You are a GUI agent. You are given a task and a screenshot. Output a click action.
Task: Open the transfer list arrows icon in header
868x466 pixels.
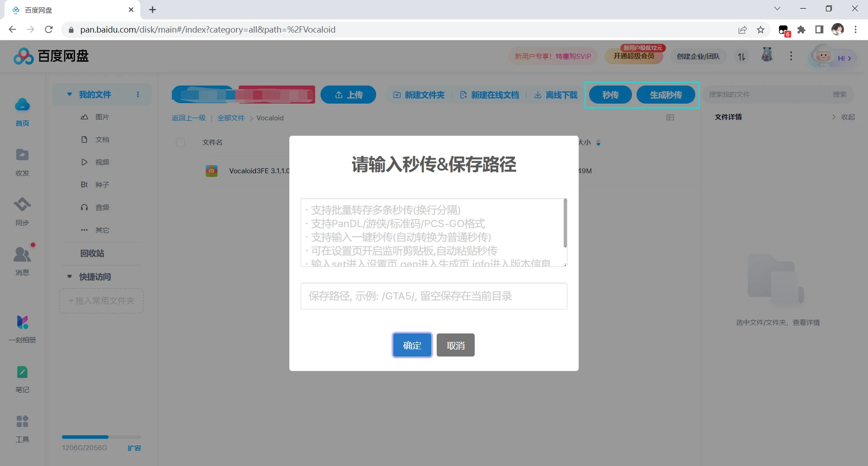[x=741, y=57]
